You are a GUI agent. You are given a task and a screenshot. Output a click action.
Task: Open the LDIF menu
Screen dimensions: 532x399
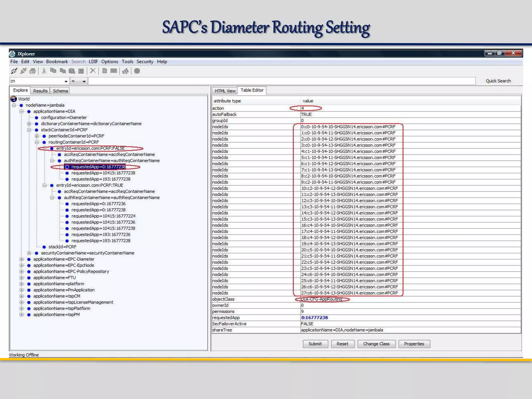point(93,62)
